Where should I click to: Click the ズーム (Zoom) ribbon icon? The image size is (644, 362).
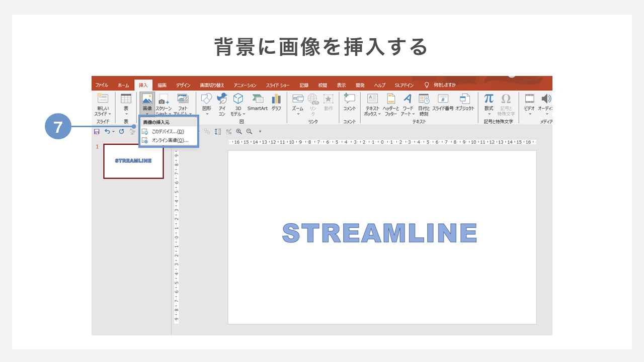tap(298, 99)
